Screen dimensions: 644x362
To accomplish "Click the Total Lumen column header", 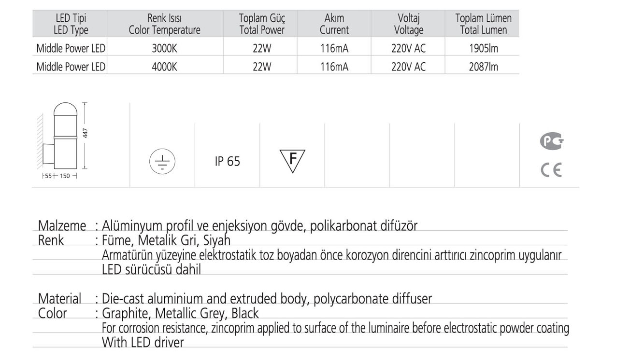I will click(x=483, y=24).
